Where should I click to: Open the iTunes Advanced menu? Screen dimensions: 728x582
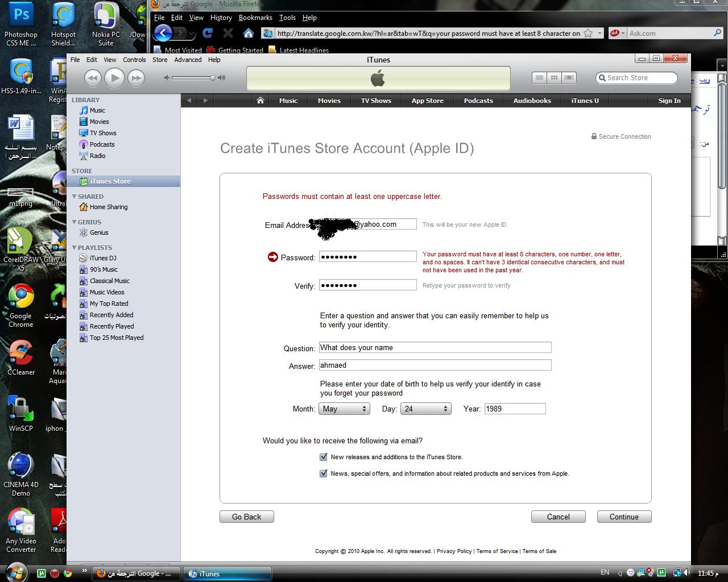click(x=188, y=60)
